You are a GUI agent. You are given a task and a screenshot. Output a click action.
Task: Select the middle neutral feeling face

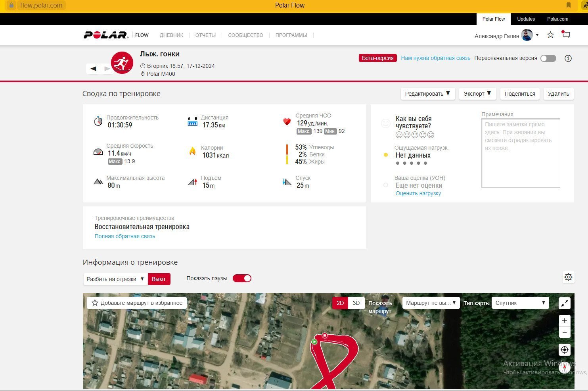pyautogui.click(x=415, y=135)
